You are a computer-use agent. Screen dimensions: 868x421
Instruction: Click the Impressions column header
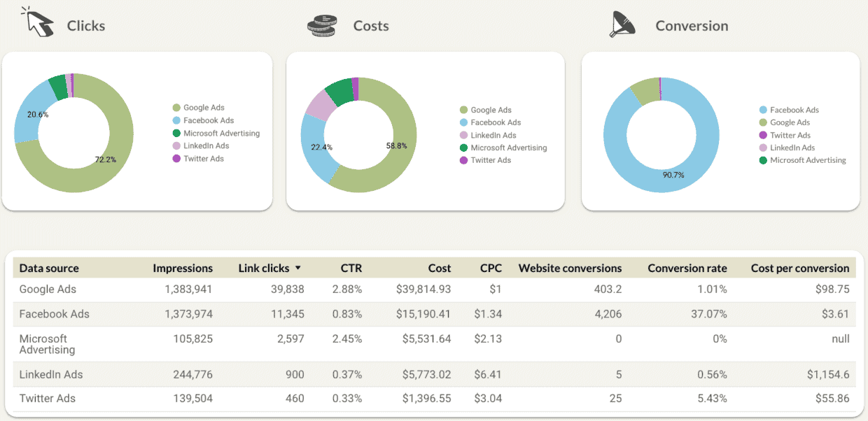pos(183,268)
